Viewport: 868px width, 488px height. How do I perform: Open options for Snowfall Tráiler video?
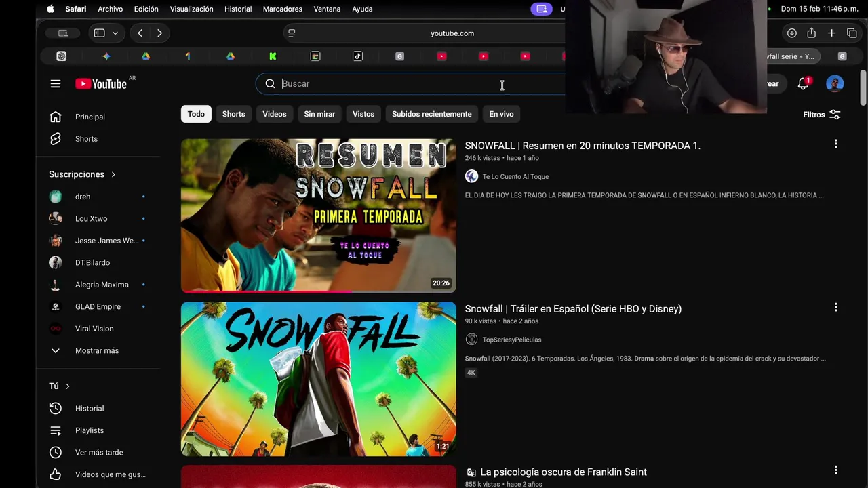coord(835,307)
